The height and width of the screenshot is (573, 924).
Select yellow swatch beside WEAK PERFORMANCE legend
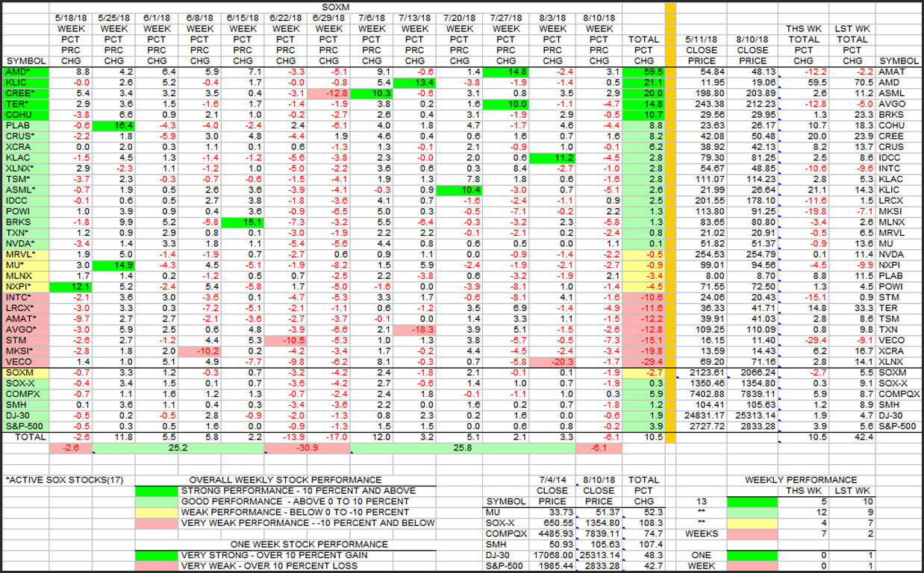pos(157,512)
